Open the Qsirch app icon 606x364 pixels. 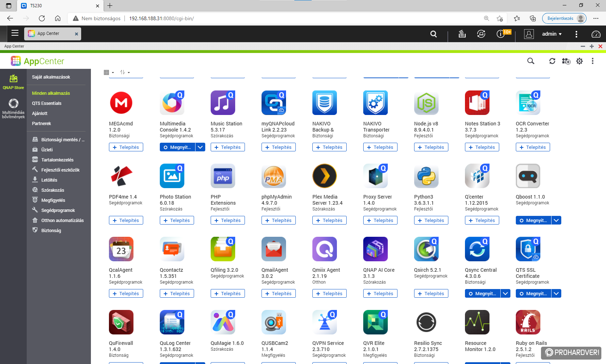426,249
